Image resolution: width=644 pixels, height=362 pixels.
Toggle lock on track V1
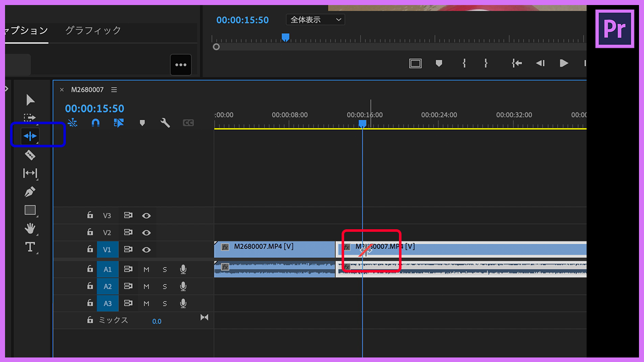pos(90,249)
